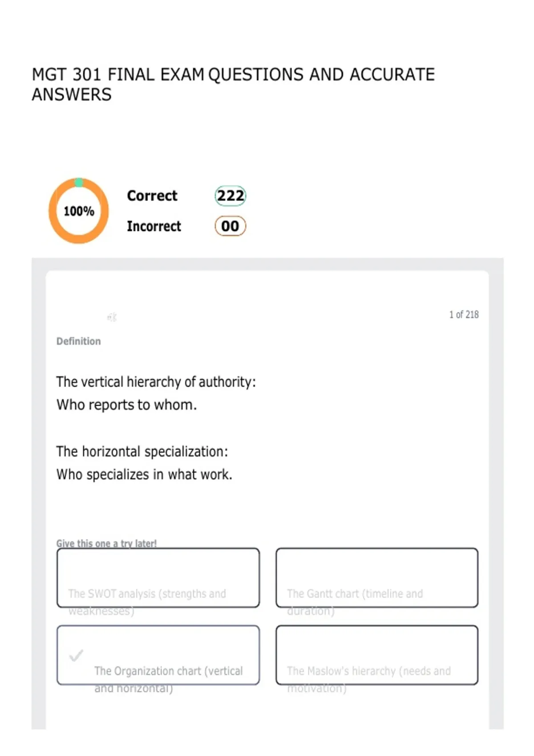Click the 'vertical hierarchy of authority' definition text
The image size is (534, 756).
[x=156, y=382]
